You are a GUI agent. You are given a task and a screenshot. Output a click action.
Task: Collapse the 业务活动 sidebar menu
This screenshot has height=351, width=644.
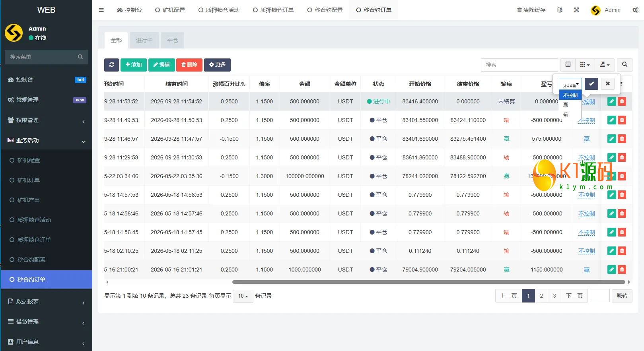tap(47, 141)
